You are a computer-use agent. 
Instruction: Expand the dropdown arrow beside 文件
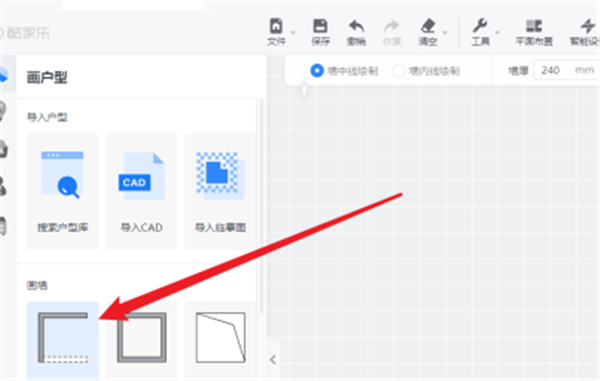[293, 33]
